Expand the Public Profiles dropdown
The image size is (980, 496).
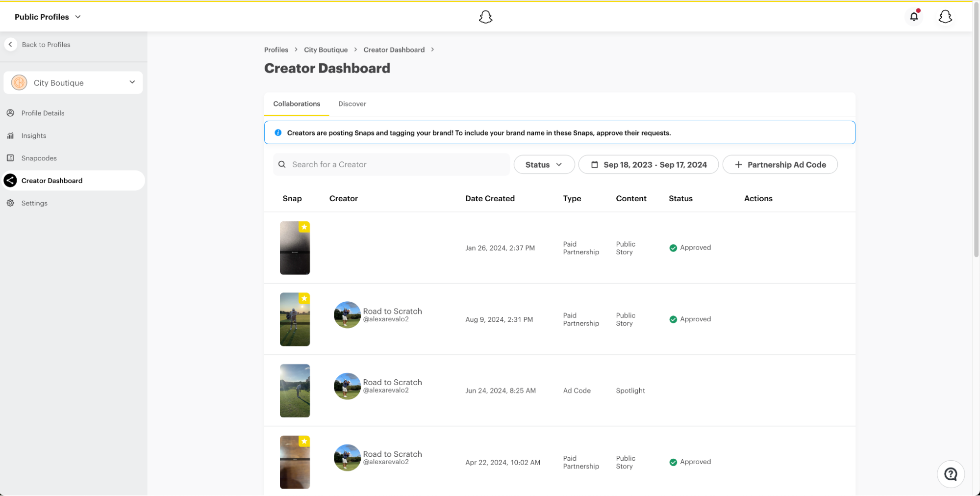tap(48, 17)
